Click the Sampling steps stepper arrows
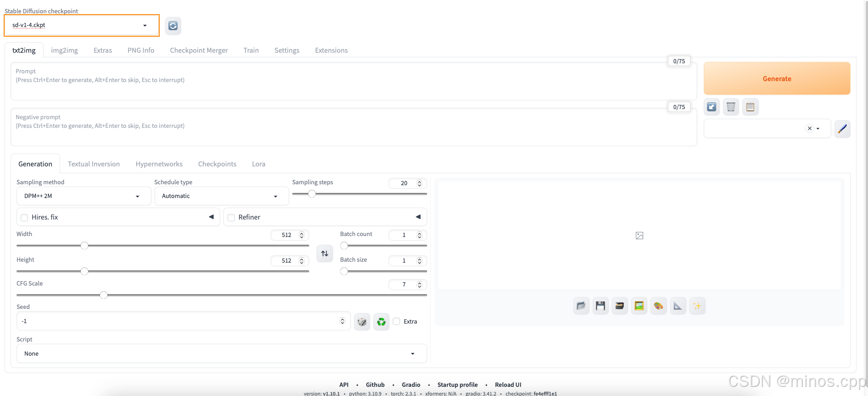 pos(419,183)
